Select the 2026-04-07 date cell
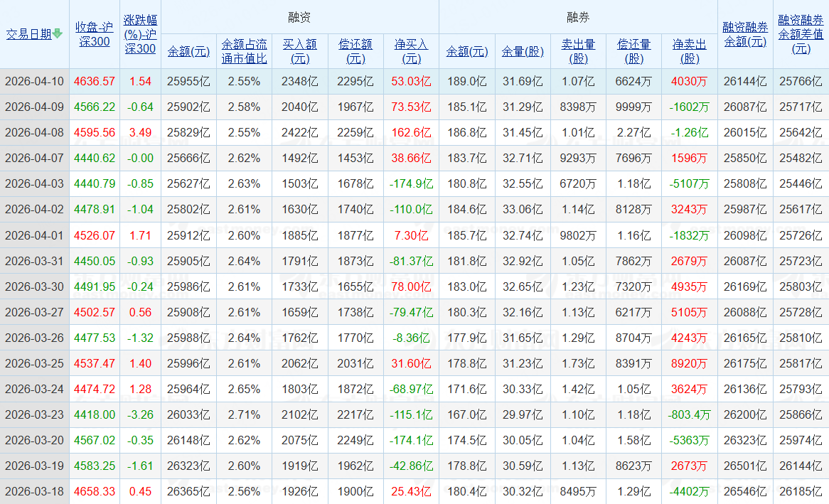 pyautogui.click(x=34, y=158)
